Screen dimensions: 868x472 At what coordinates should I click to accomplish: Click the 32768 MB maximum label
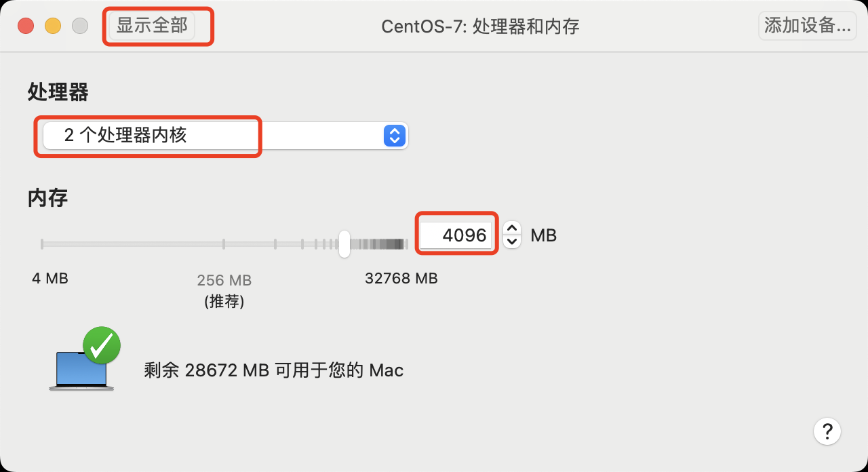pos(401,279)
